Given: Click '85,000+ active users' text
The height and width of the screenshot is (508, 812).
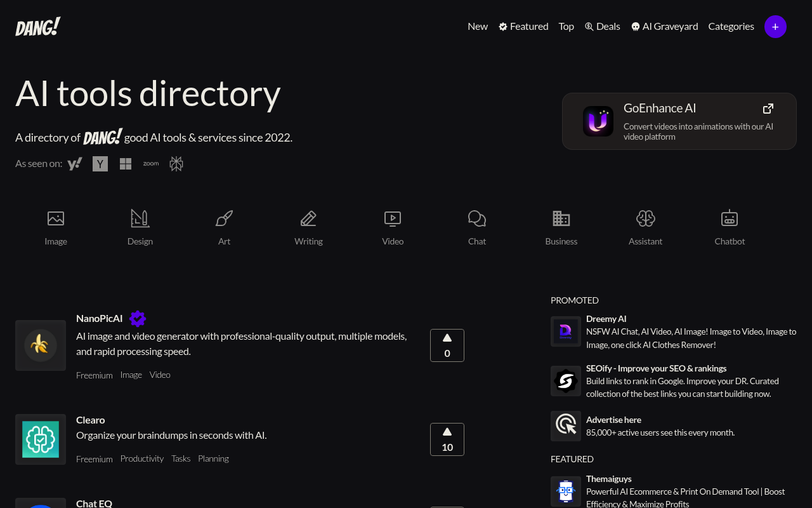Looking at the screenshot, I should [660, 432].
